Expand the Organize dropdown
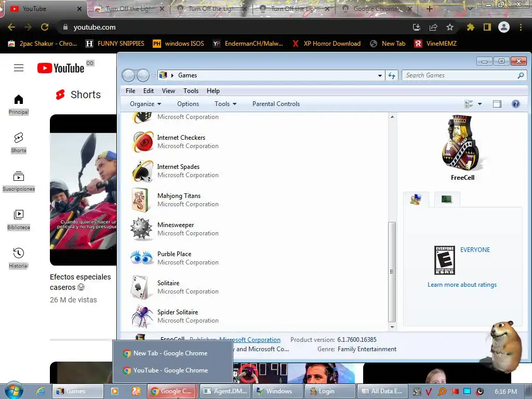Viewport: 532px width, 399px height. (x=145, y=104)
